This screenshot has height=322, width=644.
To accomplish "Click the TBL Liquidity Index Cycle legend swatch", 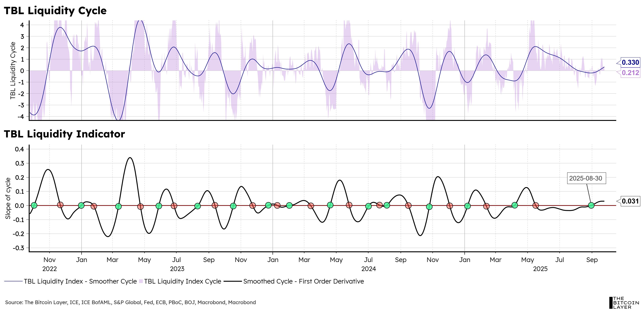I will pyautogui.click(x=141, y=281).
